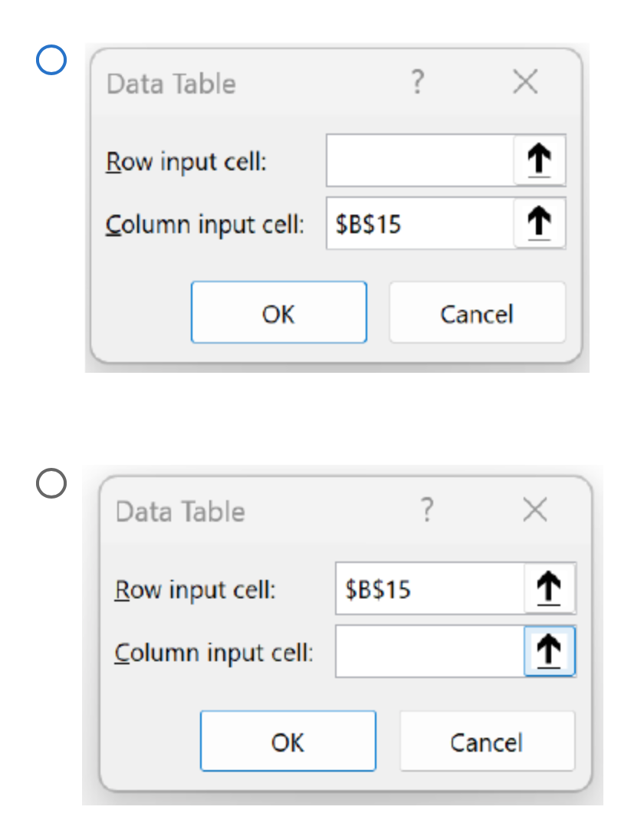
Task: Click Column input cell field containing $B$15
Action: tap(420, 222)
